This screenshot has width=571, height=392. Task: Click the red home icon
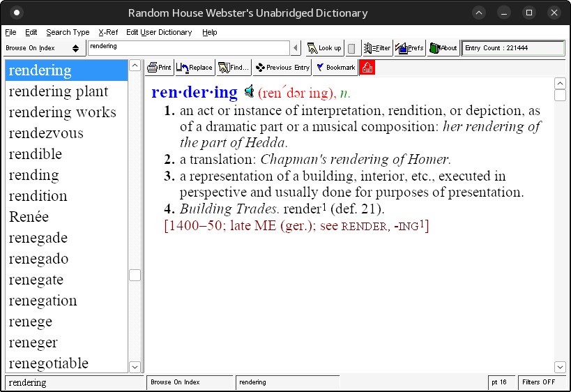click(x=367, y=68)
